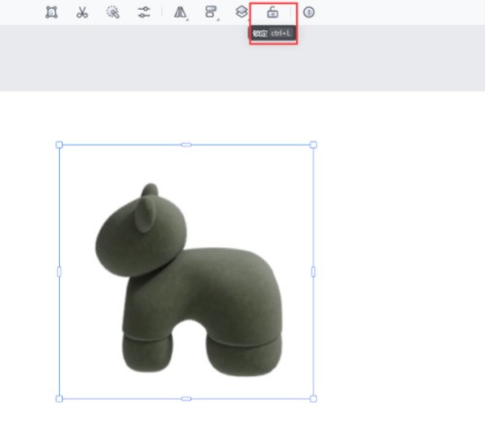This screenshot has height=448, width=485.
Task: Toggle the lock icon for selected image
Action: tap(273, 13)
